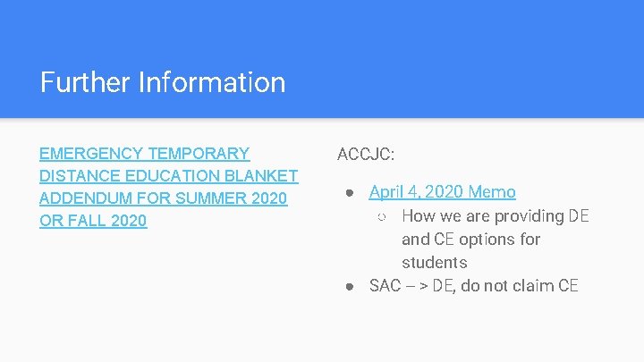Open the April 4, 2020 Memo link
644x362 pixels.
click(x=442, y=191)
